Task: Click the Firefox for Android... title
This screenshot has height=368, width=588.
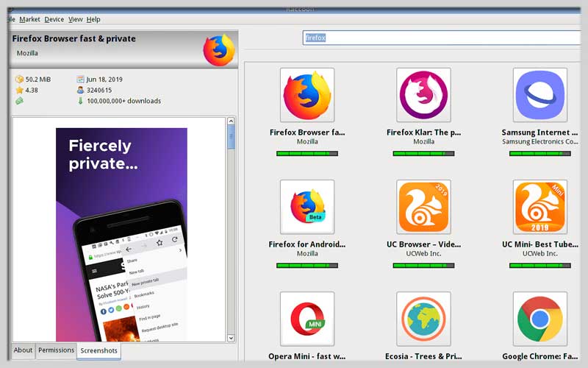Action: tap(307, 244)
